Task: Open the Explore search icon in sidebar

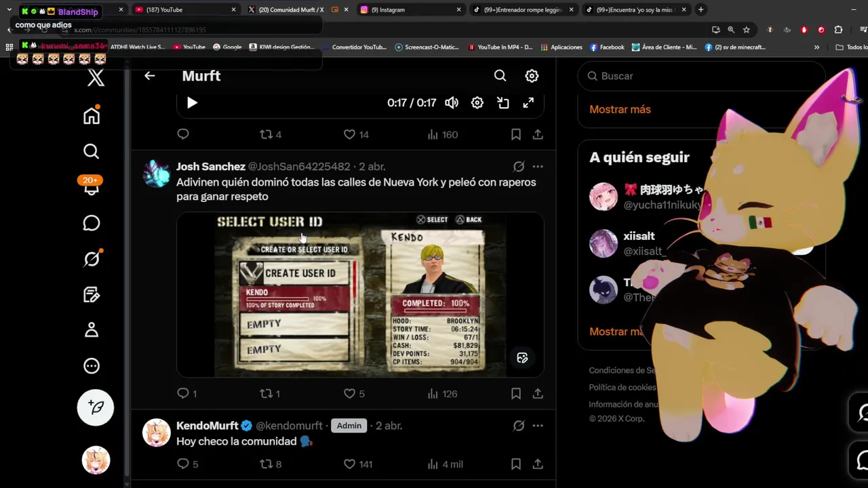Action: point(92,151)
